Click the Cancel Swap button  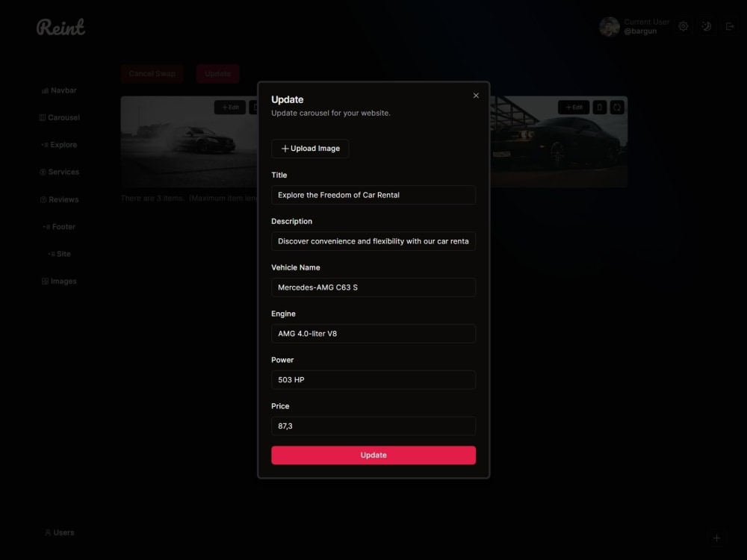coord(152,74)
